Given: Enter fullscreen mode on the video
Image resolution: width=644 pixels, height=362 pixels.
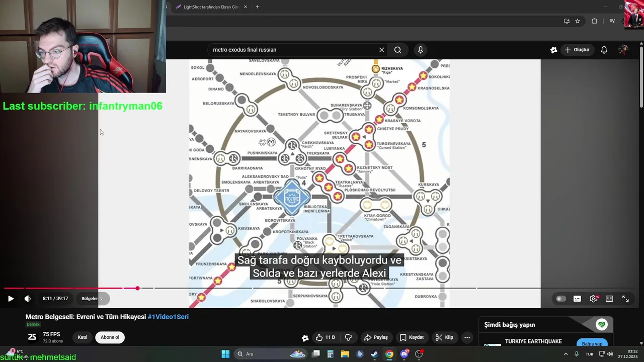Looking at the screenshot, I should pos(625,299).
